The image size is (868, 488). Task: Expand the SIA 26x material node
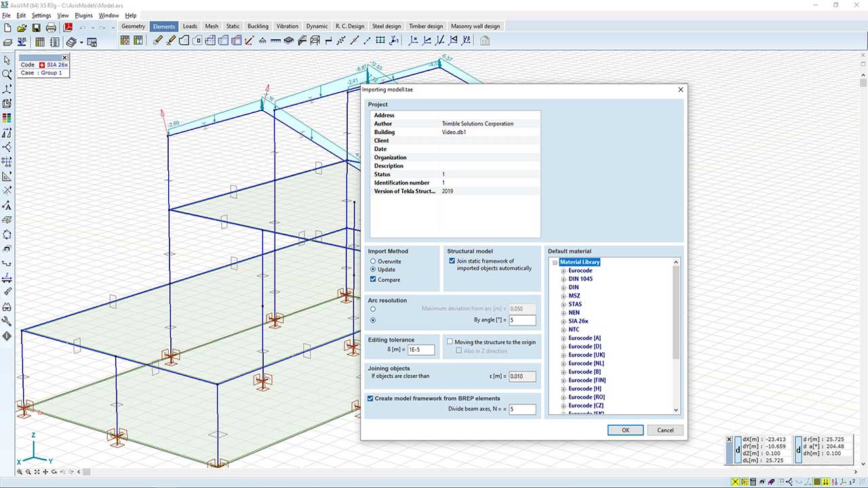click(563, 321)
